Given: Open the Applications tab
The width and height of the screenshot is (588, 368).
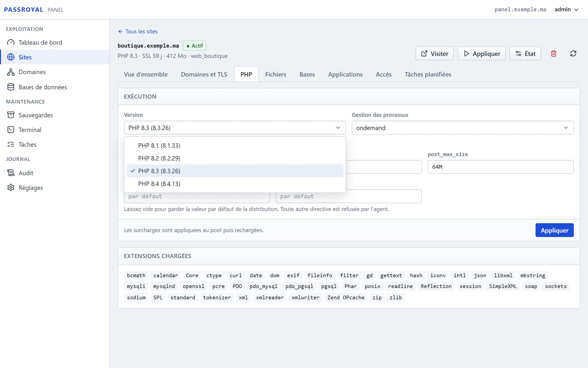Looking at the screenshot, I should coord(345,74).
